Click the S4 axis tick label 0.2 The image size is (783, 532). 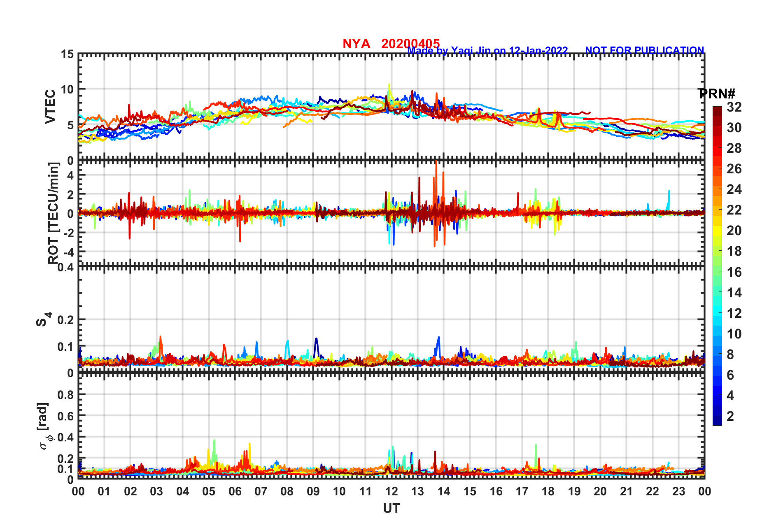coord(66,320)
